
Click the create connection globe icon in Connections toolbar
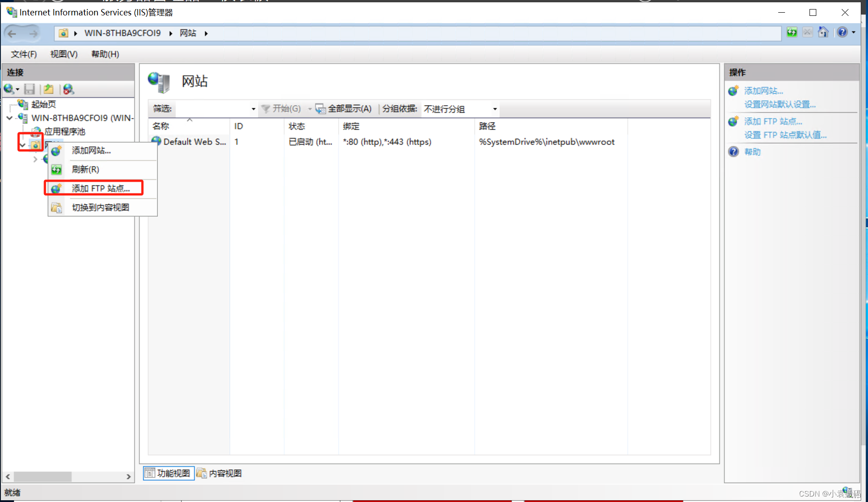(x=9, y=89)
